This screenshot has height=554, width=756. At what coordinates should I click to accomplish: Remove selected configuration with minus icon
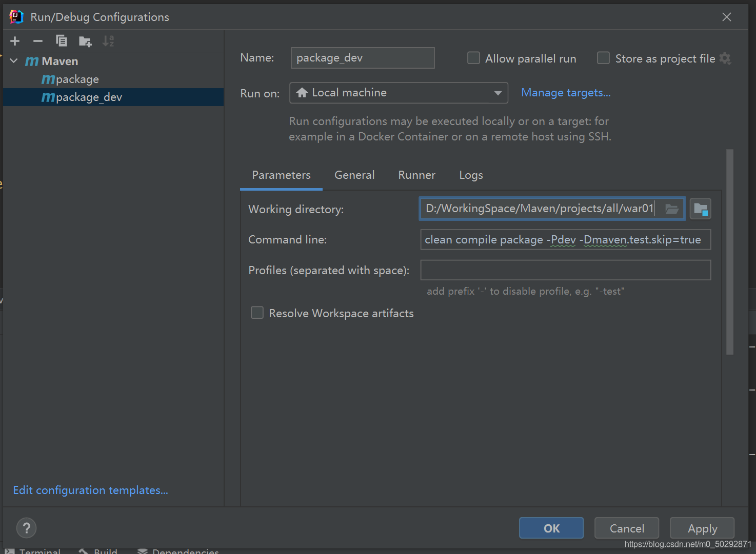tap(38, 41)
